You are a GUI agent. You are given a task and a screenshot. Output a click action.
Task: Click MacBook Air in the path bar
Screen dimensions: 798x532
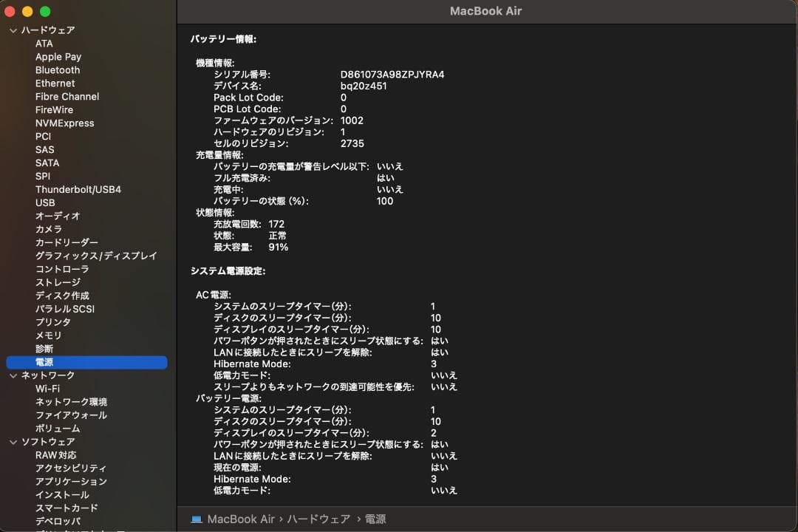(x=241, y=519)
